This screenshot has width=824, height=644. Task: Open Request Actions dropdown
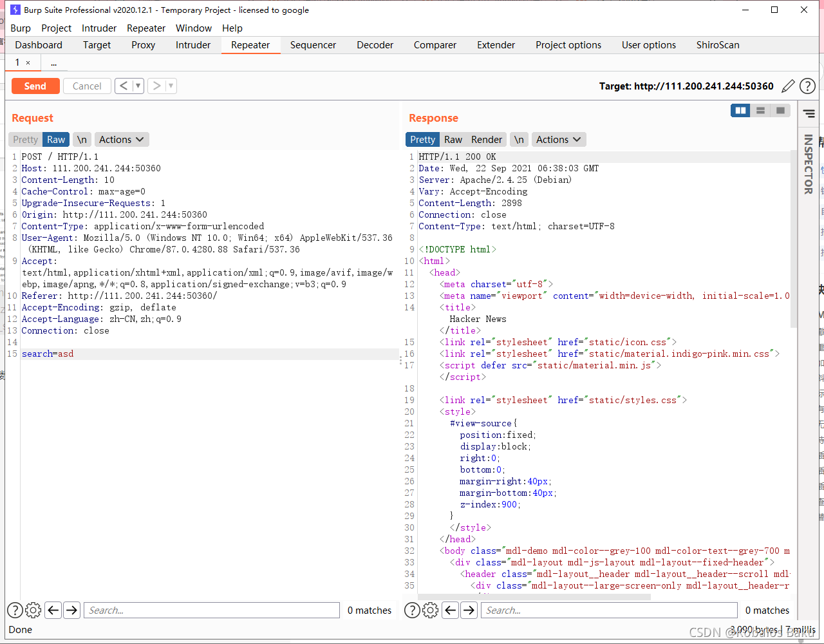(x=122, y=140)
